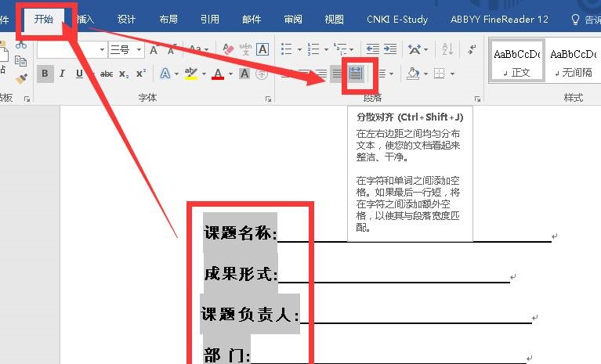Image resolution: width=601 pixels, height=364 pixels.
Task: Click the 成果形式: text line
Action: coord(241,274)
